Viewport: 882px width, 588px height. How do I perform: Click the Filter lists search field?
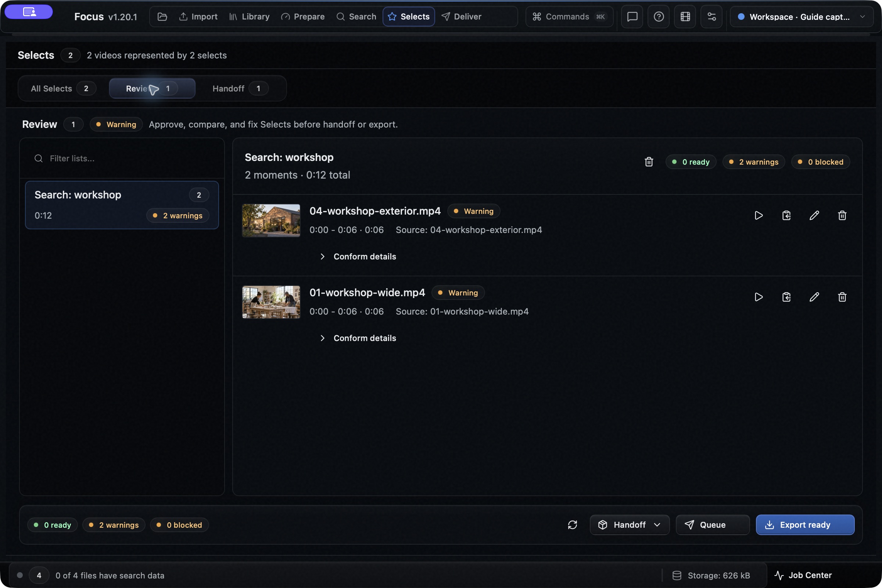[122, 158]
